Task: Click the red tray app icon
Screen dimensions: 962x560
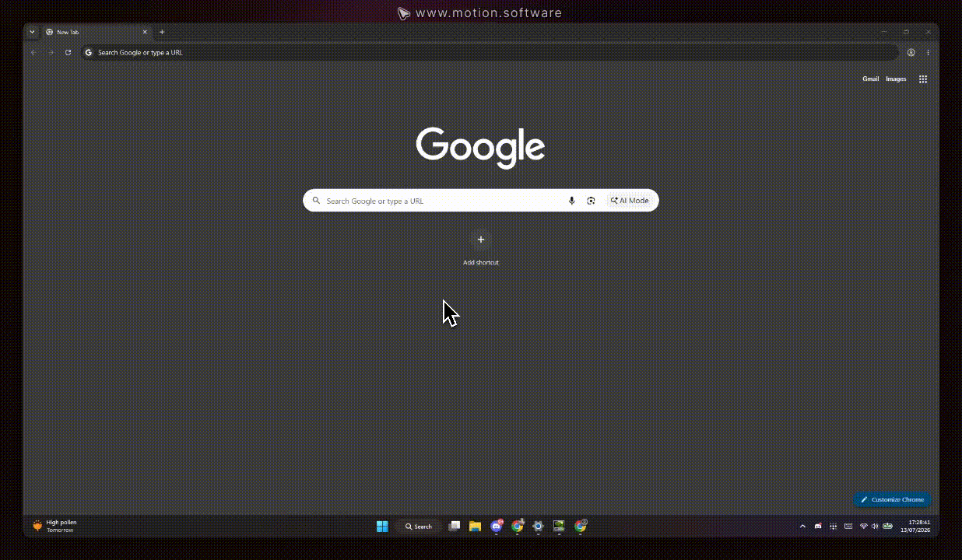Action: [x=818, y=527]
